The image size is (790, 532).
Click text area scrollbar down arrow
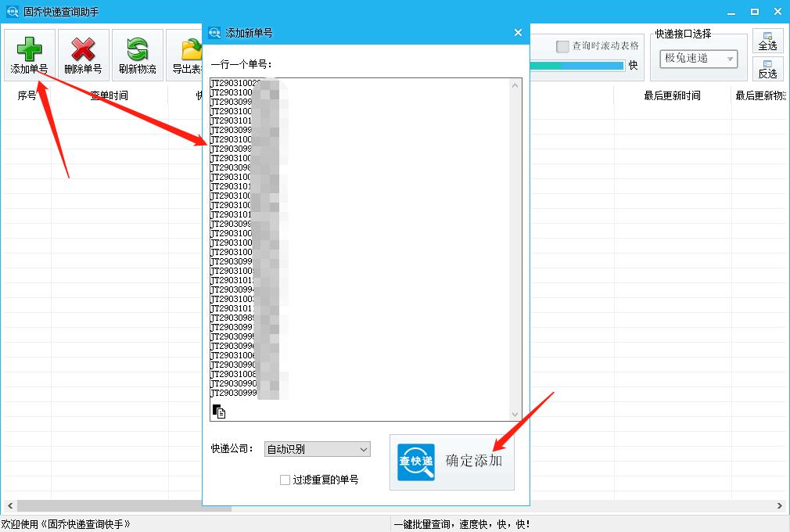[515, 414]
